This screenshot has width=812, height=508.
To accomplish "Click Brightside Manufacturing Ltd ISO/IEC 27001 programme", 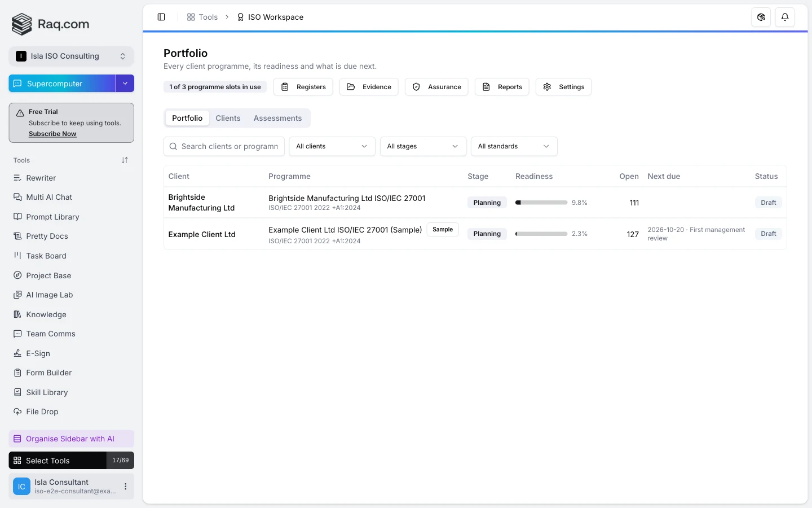I will (347, 198).
